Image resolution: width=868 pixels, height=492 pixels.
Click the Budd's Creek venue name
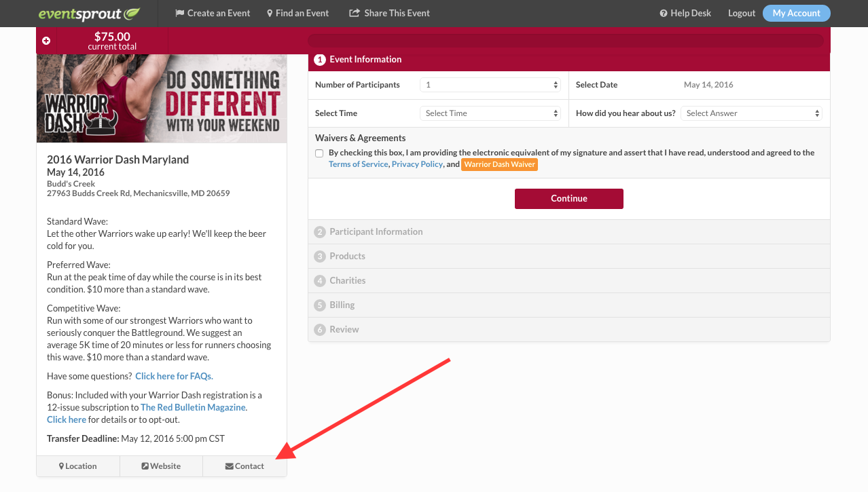[x=71, y=184]
